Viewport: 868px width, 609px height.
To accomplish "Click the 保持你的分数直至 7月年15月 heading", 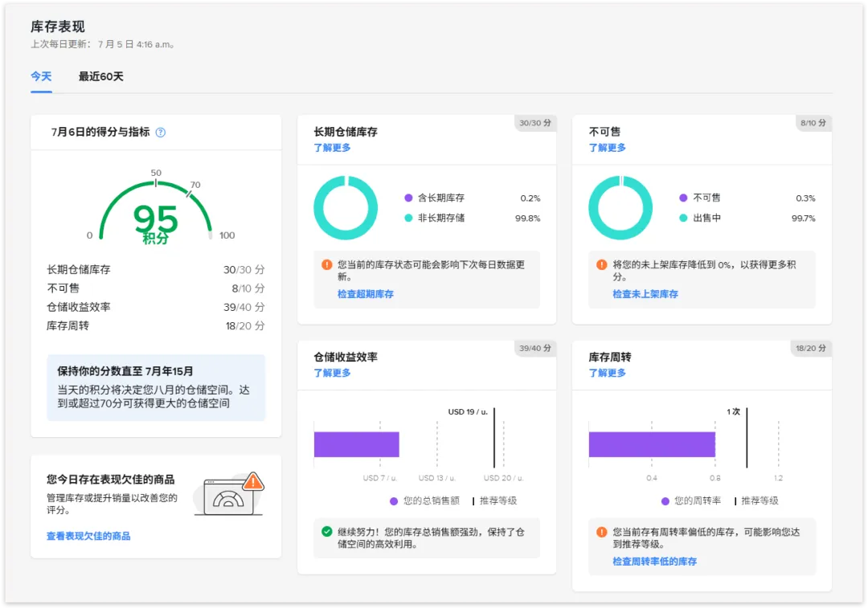I will [125, 371].
